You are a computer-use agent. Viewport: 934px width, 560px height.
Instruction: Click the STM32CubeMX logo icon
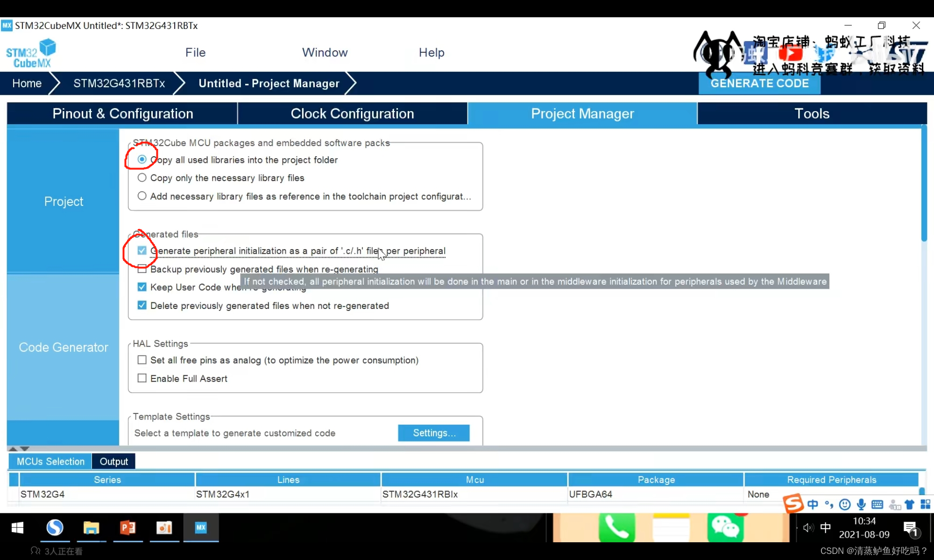pyautogui.click(x=31, y=54)
